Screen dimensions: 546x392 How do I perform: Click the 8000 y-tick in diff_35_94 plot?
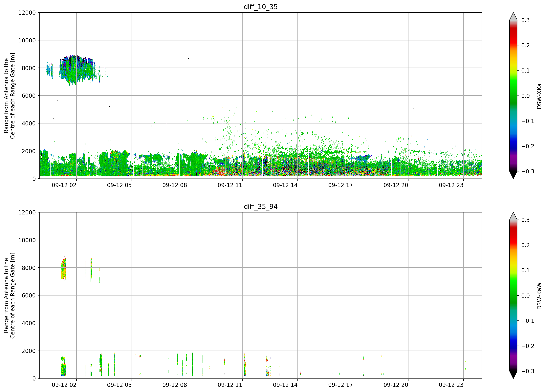point(29,268)
